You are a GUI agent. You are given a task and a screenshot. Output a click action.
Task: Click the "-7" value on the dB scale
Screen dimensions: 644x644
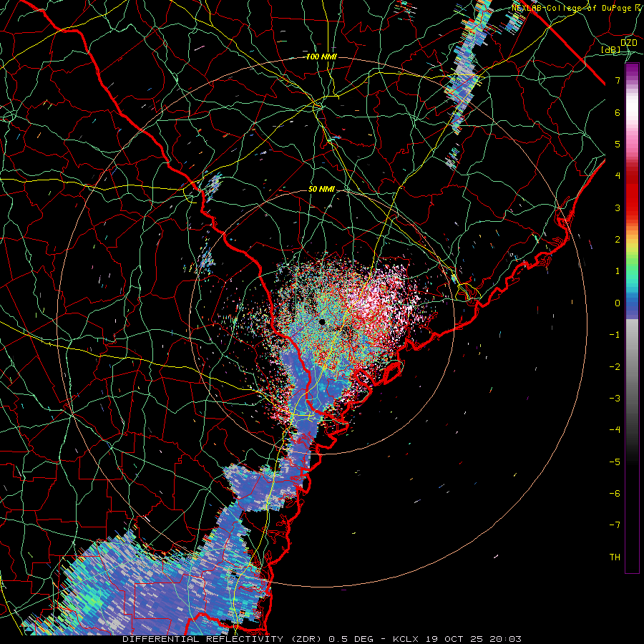point(615,525)
